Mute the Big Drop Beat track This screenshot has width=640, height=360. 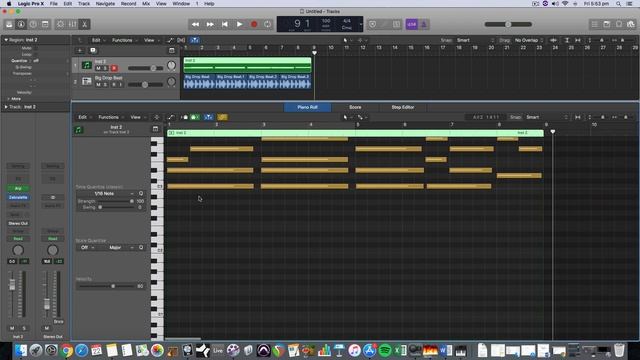[98, 84]
